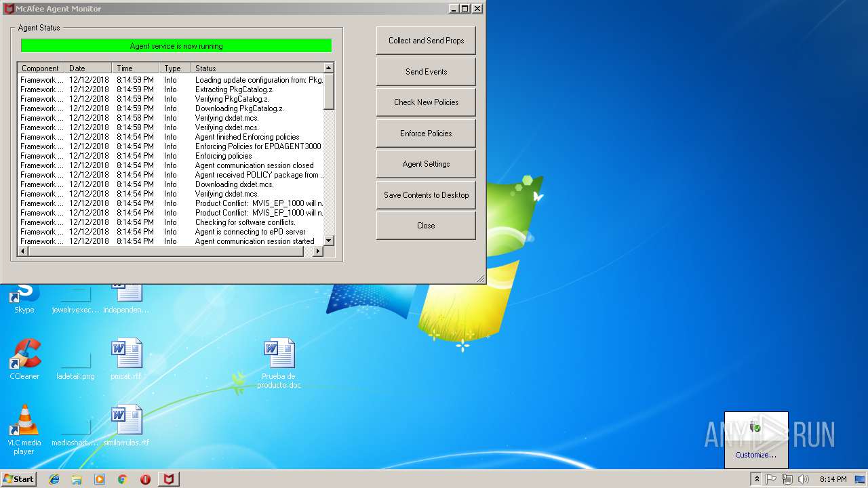Click the Action Center flag tray icon
Viewport: 868px width, 488px height.
pos(771,479)
